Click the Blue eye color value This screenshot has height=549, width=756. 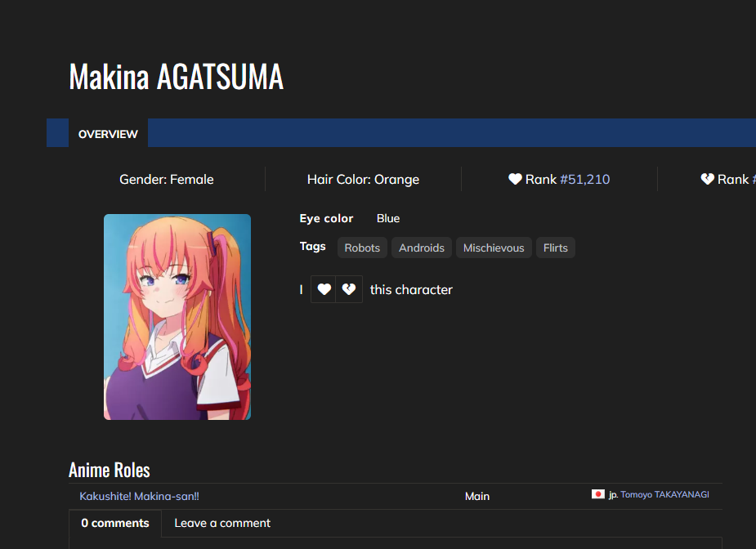388,218
